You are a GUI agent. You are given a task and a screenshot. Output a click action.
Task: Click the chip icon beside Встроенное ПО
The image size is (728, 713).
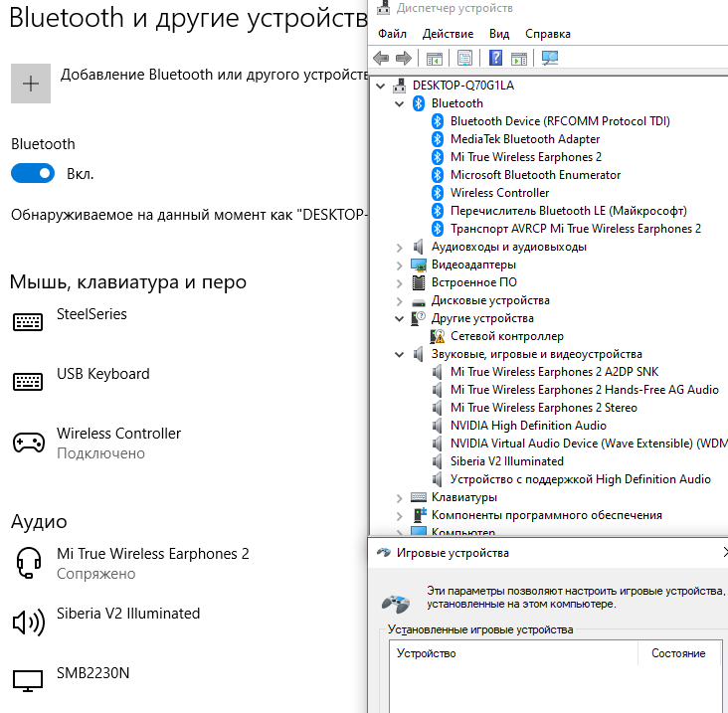(x=419, y=282)
